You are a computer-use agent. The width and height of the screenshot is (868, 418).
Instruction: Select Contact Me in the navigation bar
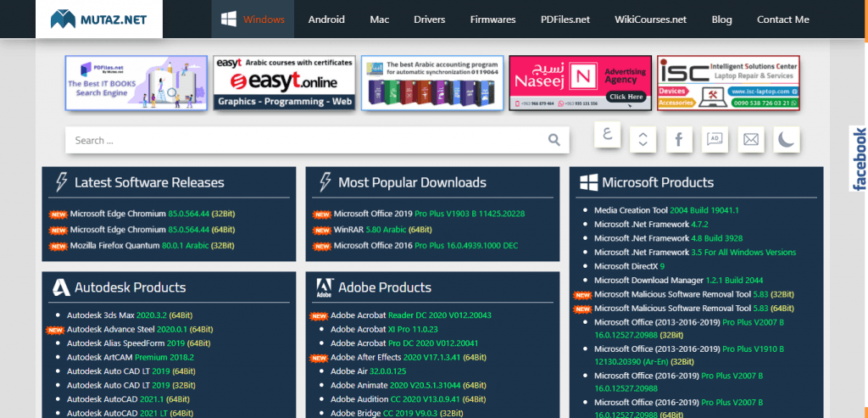click(782, 19)
